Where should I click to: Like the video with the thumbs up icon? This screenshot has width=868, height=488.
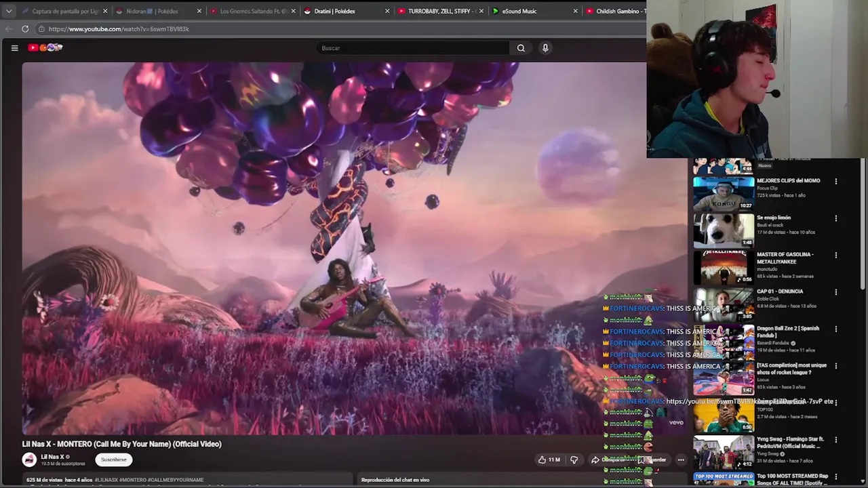point(542,460)
